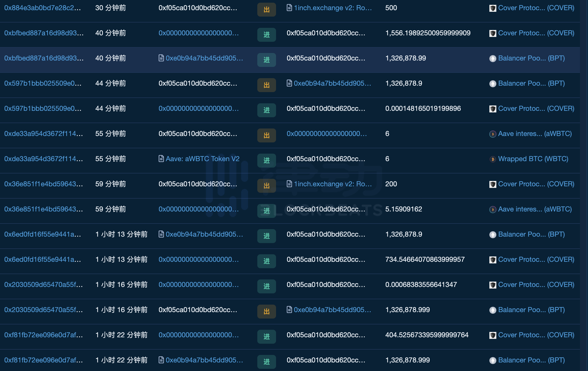588x371 pixels.
Task: Open null recipient address in 6 aWBTC row
Action: tap(327, 134)
